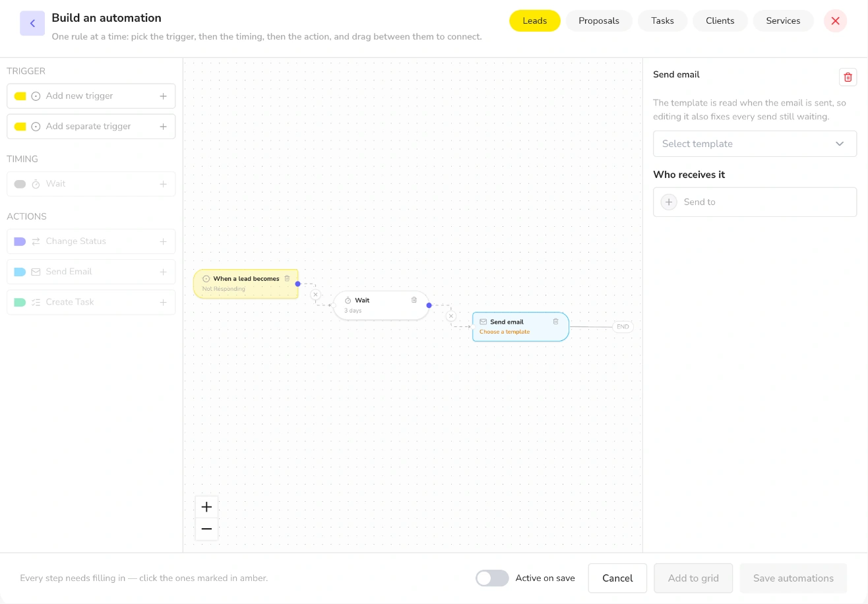The width and height of the screenshot is (868, 604).
Task: Click plus icon on Change Status row
Action: tap(163, 241)
